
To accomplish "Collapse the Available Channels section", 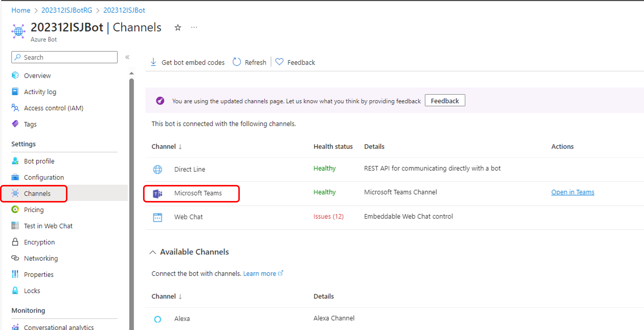I will 153,252.
